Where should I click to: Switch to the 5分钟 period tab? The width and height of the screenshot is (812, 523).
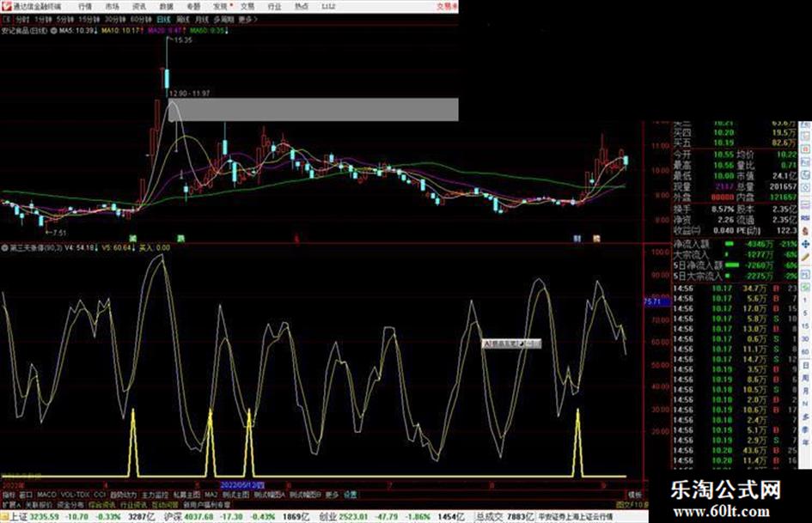point(65,19)
